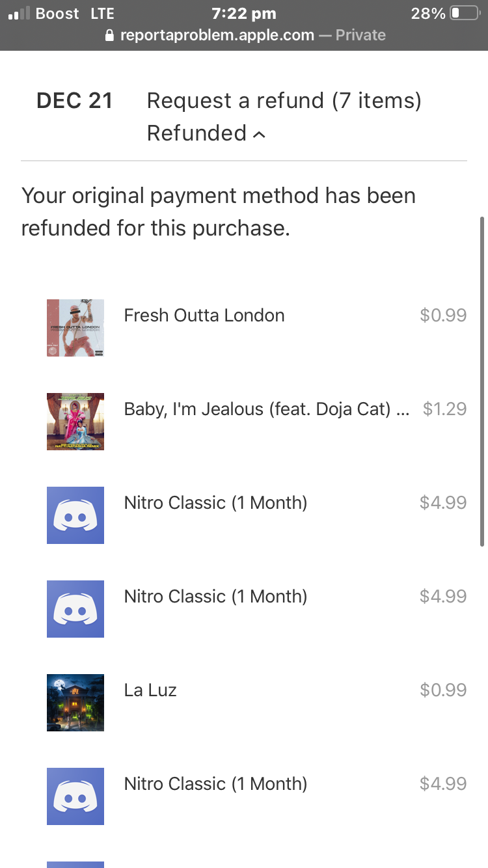Tap the padlock icon in address bar
Screen dimensions: 488x868
click(109, 35)
